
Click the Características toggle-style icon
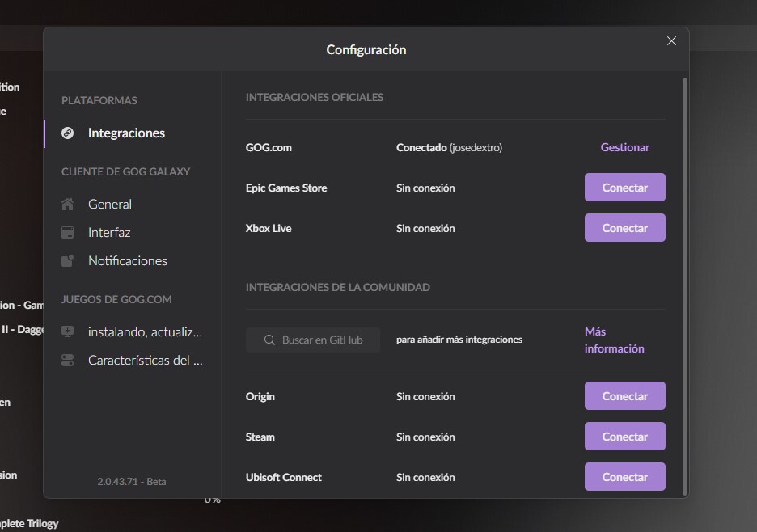click(68, 361)
